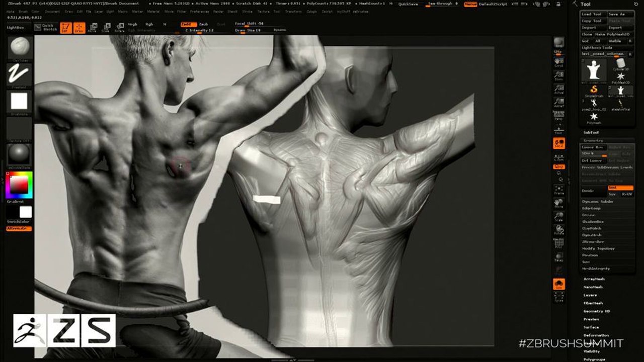Expand the ArrayMesh section
The height and width of the screenshot is (362, 644).
(x=594, y=279)
